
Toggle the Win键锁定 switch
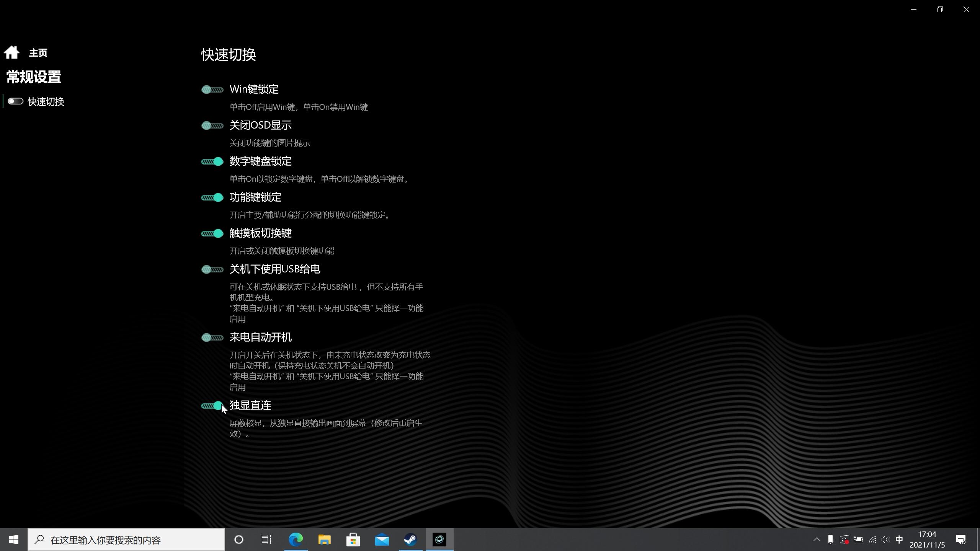[212, 90]
